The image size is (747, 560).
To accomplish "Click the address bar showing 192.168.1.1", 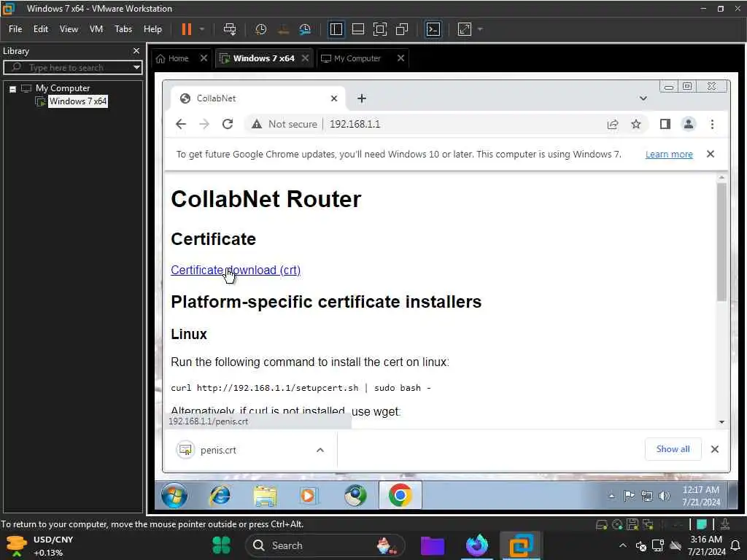I will (x=355, y=124).
